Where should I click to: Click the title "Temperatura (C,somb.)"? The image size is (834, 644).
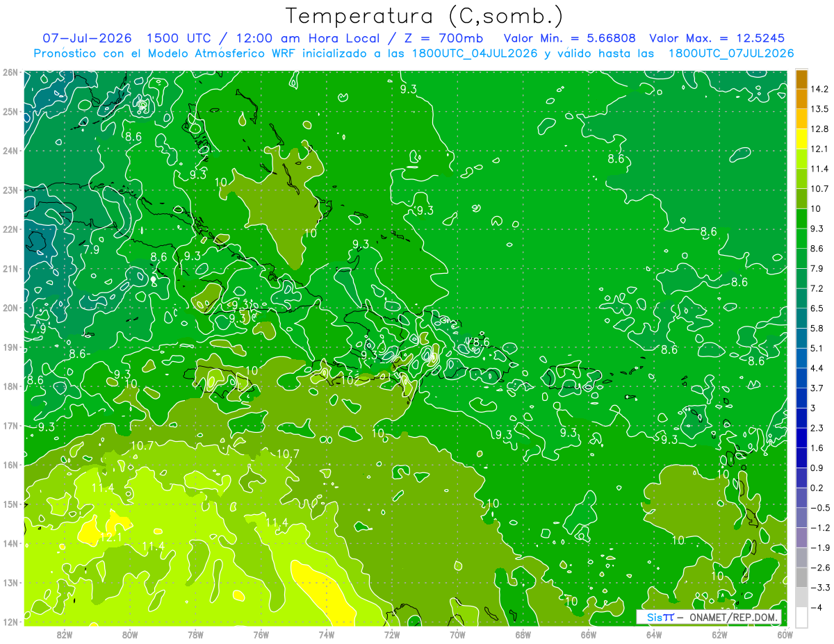coord(425,16)
